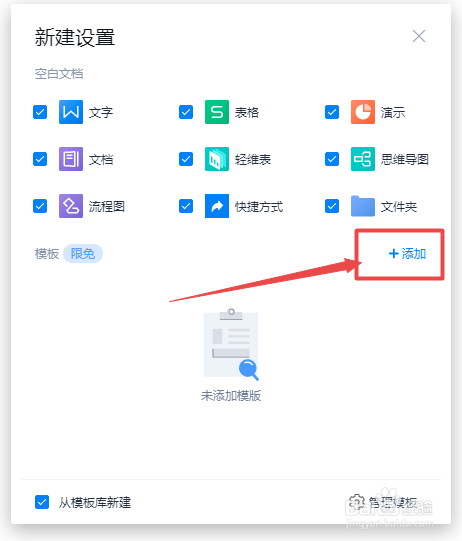Viewport: 462px width, 541px height.
Task: Click the 表格 label text
Action: (247, 112)
